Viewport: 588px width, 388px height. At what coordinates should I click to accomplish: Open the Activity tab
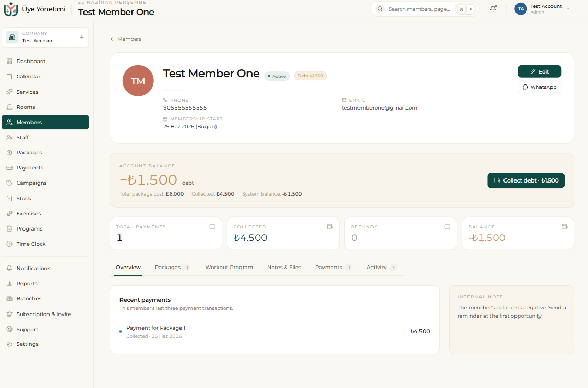(x=381, y=268)
